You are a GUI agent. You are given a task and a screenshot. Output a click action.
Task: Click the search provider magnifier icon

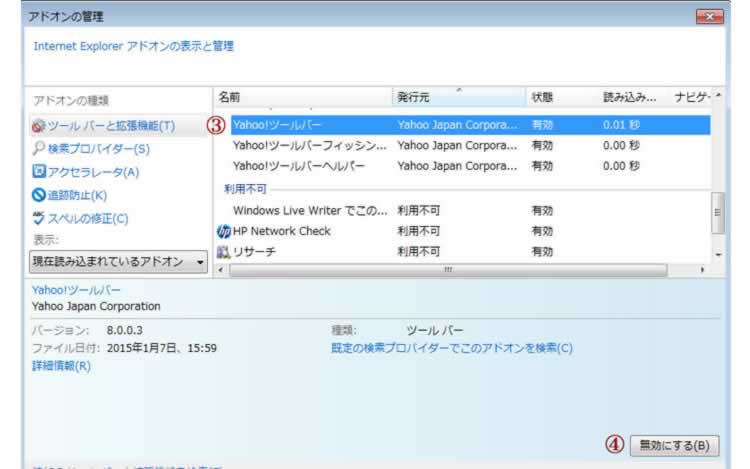click(x=38, y=149)
